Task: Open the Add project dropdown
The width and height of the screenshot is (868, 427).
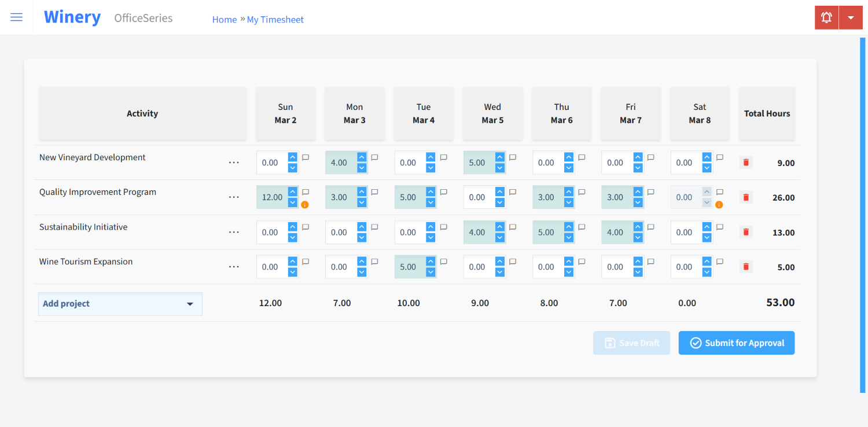Action: click(120, 304)
